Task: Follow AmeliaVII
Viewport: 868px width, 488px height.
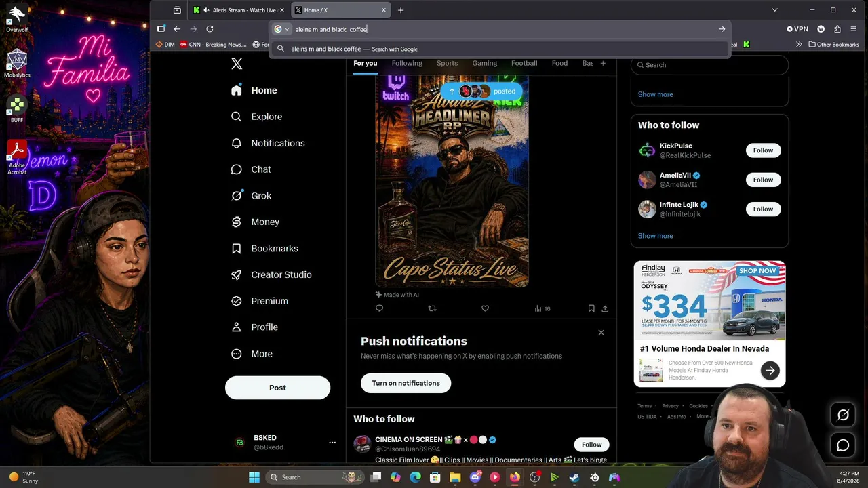Action: pos(763,180)
